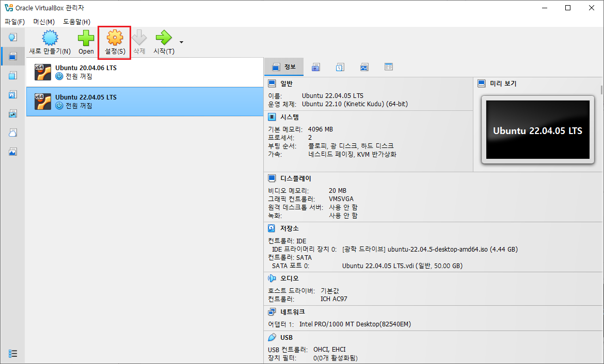The image size is (604, 364).
Task: Open the 파일(F) menu
Action: (x=14, y=22)
